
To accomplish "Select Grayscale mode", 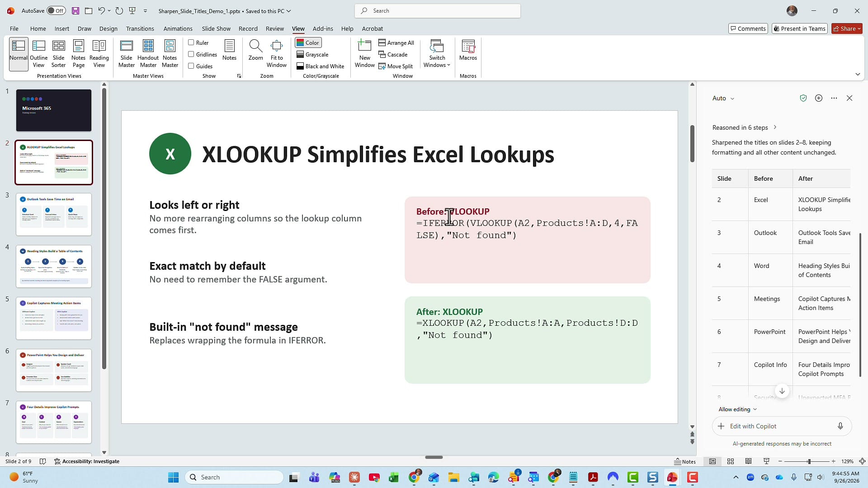I will 312,54.
